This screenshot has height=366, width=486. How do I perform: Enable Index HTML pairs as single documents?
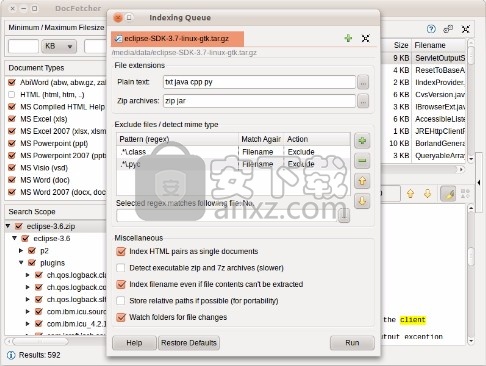(121, 251)
